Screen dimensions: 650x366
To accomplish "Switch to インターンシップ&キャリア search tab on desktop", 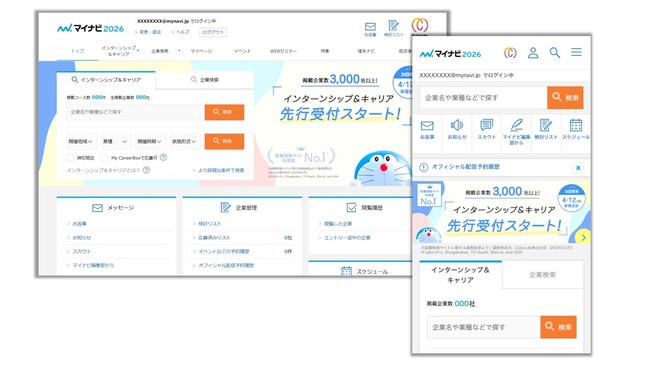I will tap(106, 80).
